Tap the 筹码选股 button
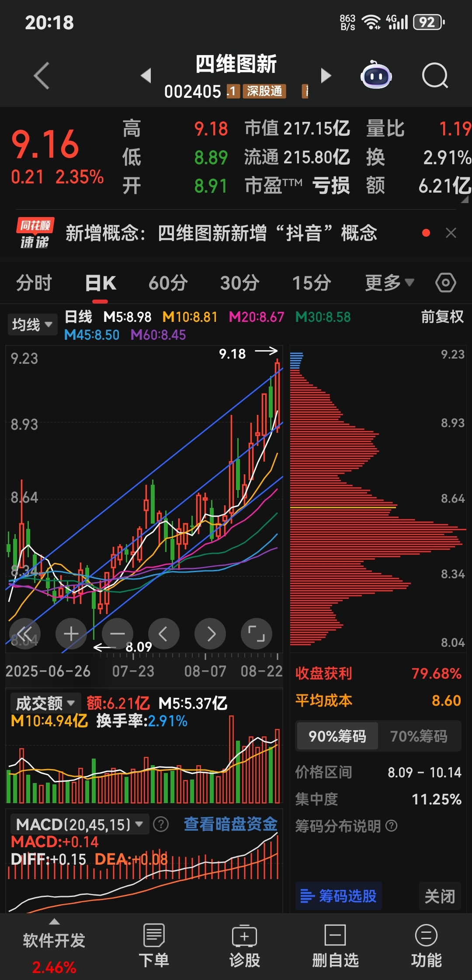 [339, 896]
